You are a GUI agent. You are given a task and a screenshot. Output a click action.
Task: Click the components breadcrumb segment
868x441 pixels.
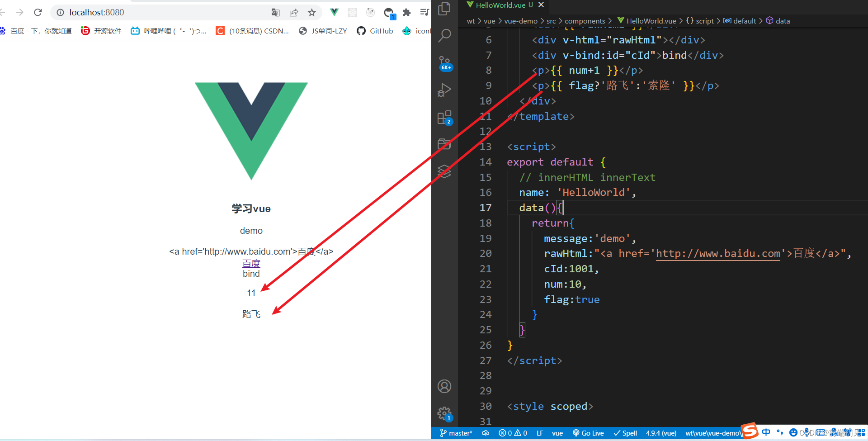coord(585,21)
